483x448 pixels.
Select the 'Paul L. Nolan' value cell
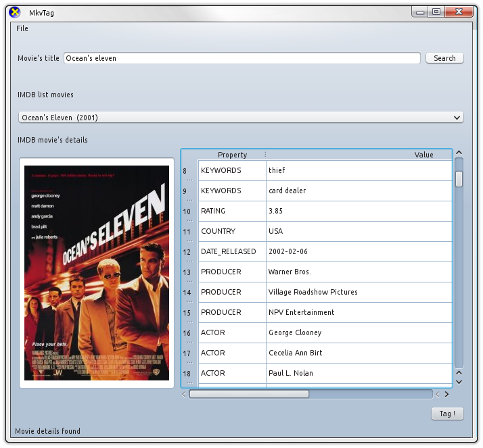click(359, 374)
